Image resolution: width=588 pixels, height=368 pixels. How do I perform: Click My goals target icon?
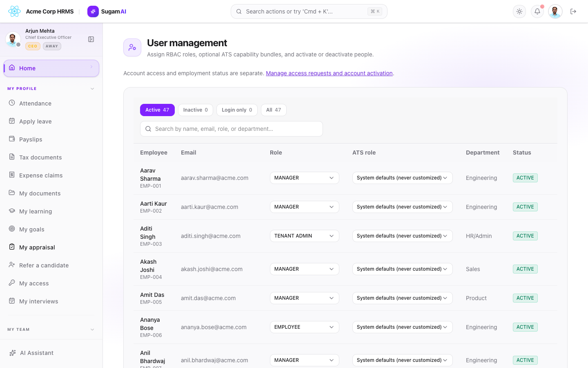12,229
